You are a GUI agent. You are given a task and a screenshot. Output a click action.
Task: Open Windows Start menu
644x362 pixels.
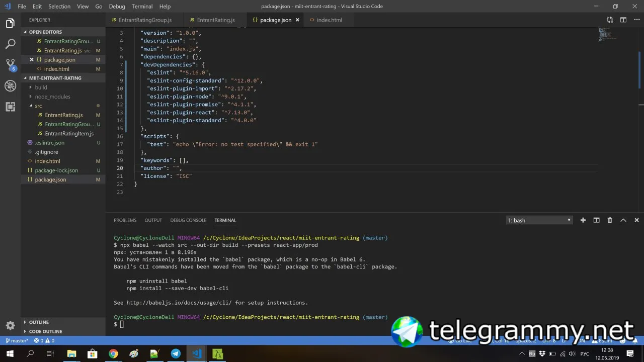10,354
